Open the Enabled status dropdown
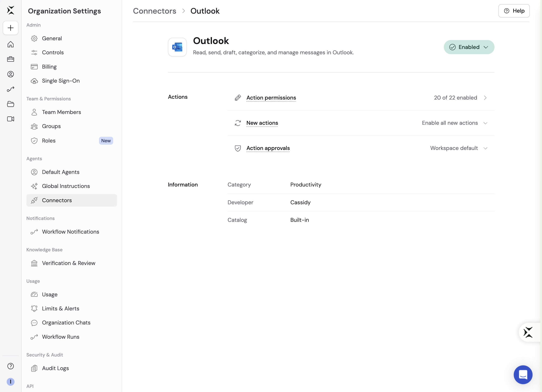 (x=469, y=47)
